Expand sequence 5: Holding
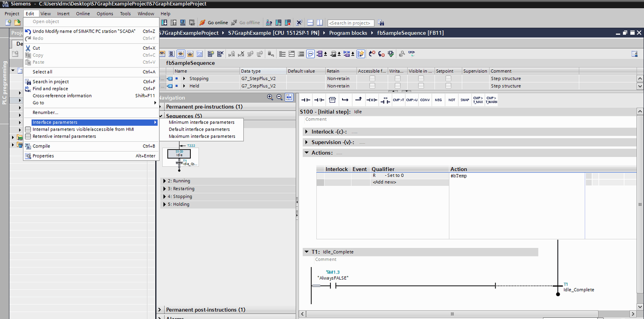This screenshot has width=644, height=319. coord(165,205)
